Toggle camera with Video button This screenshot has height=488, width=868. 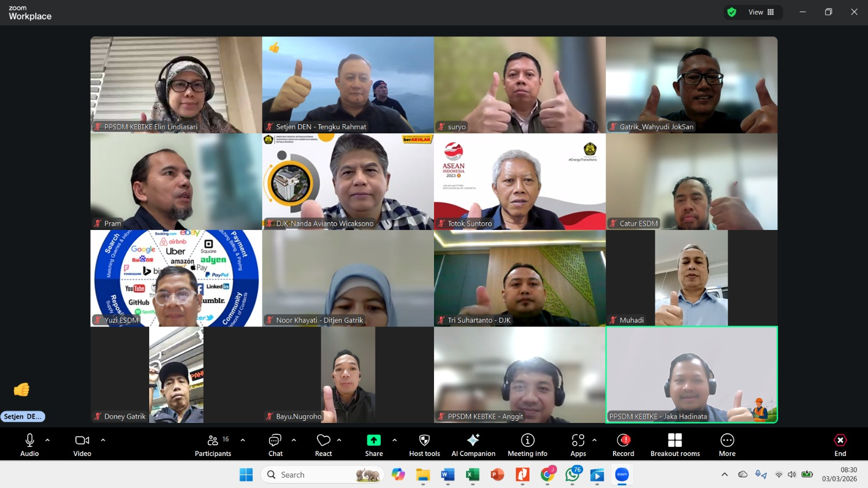click(82, 445)
